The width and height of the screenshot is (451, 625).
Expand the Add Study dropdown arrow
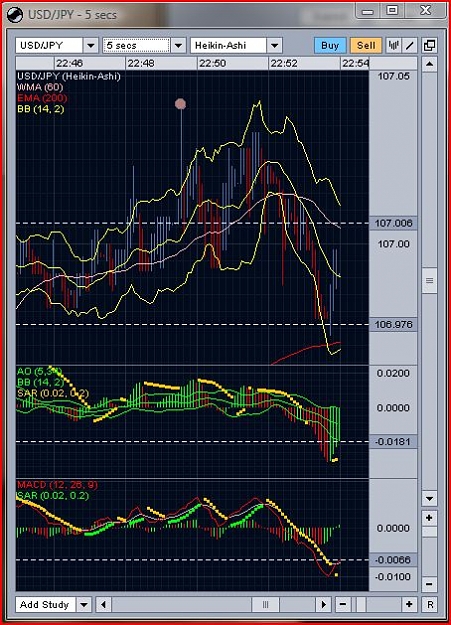84,605
